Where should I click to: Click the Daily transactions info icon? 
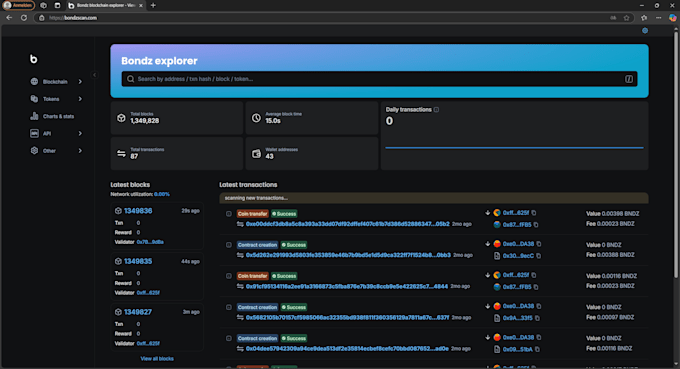[436, 110]
